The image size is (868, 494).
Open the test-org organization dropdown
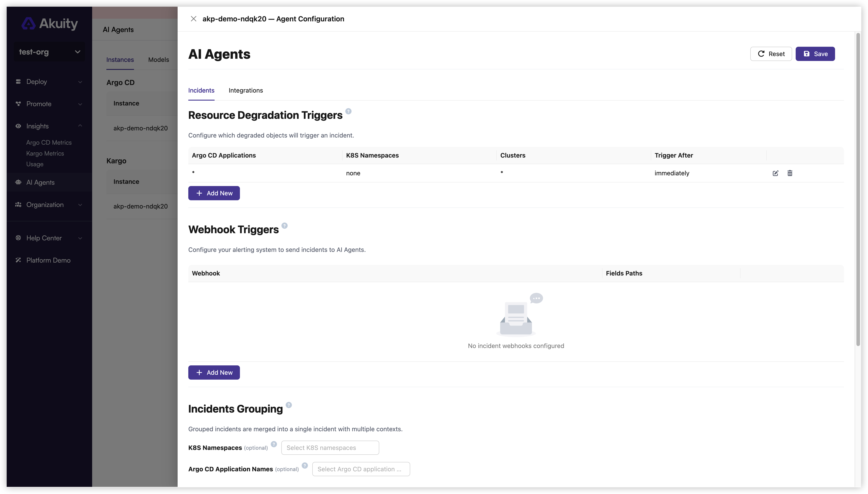(50, 52)
